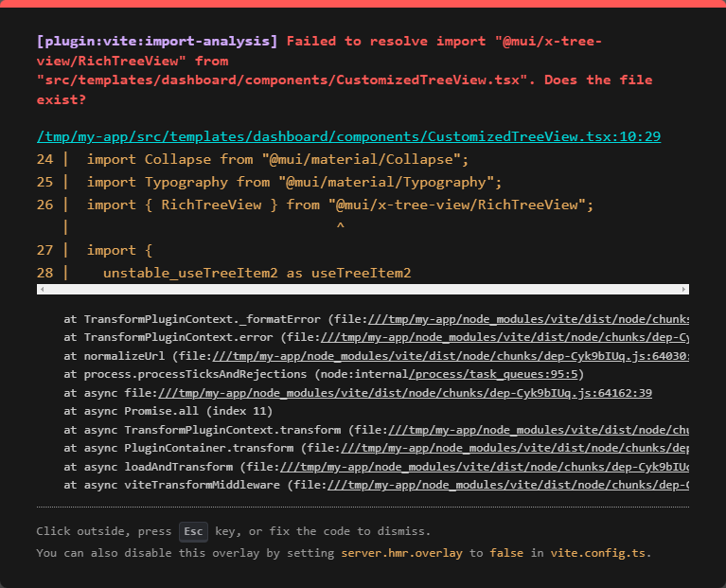Click the right arrow of the code scrollbar
The height and width of the screenshot is (588, 726).
(683, 290)
